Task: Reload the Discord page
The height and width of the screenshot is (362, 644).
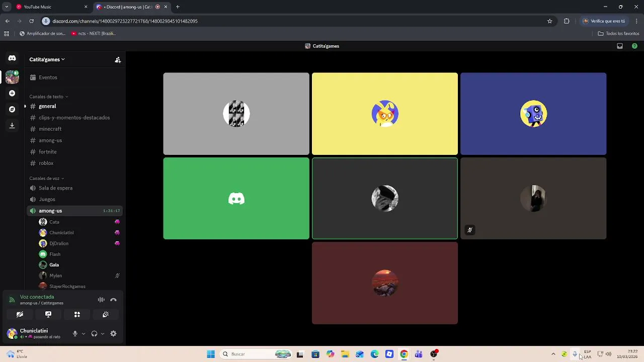Action: pos(31,21)
